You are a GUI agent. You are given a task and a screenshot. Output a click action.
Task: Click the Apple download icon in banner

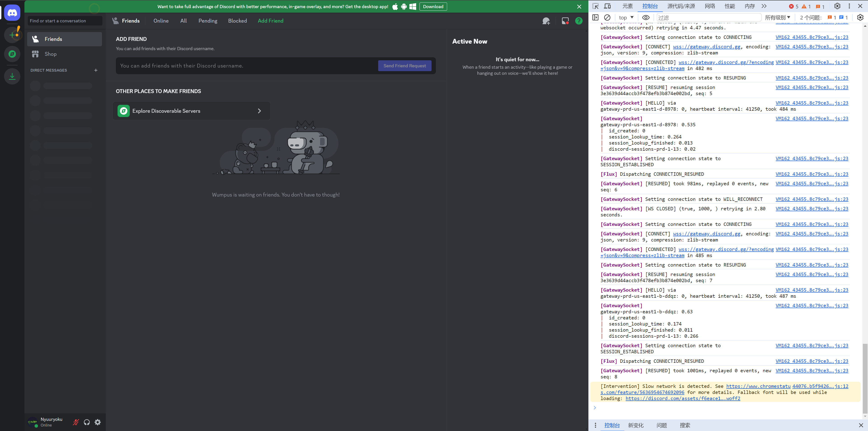pyautogui.click(x=395, y=7)
